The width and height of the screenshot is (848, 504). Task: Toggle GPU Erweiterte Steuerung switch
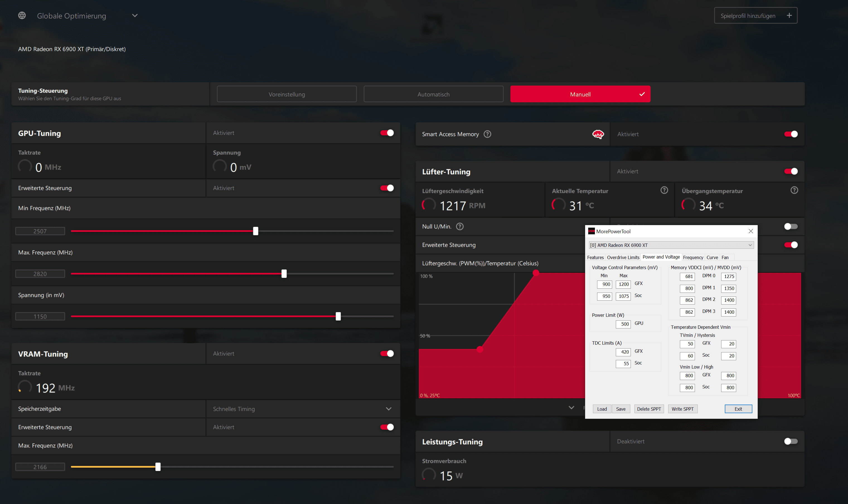(387, 188)
